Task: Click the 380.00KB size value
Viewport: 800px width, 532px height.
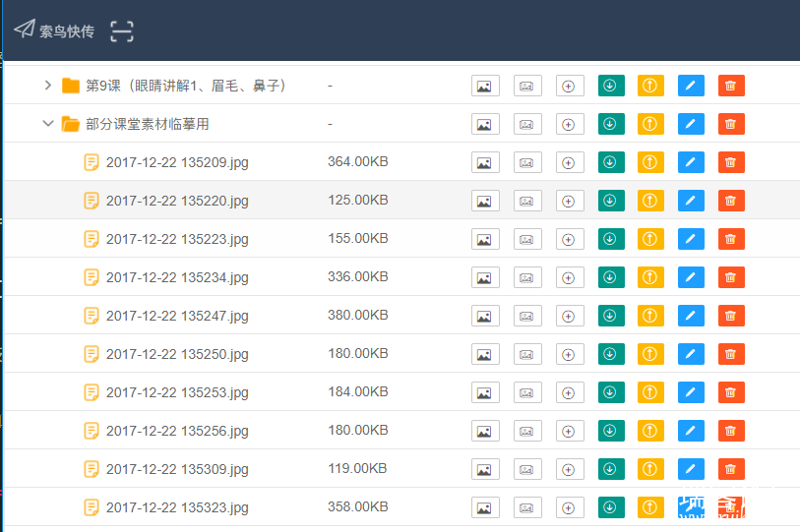Action: pos(357,315)
